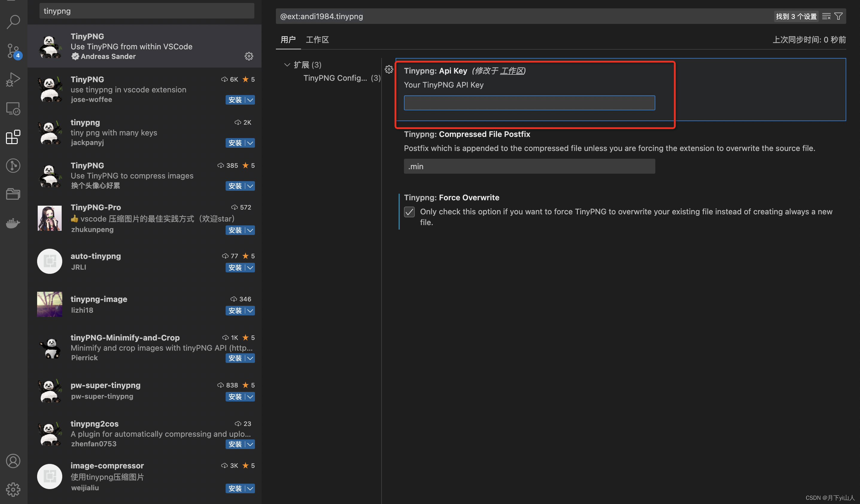This screenshot has height=504, width=860.
Task: Click the Api Key input field
Action: 529,103
